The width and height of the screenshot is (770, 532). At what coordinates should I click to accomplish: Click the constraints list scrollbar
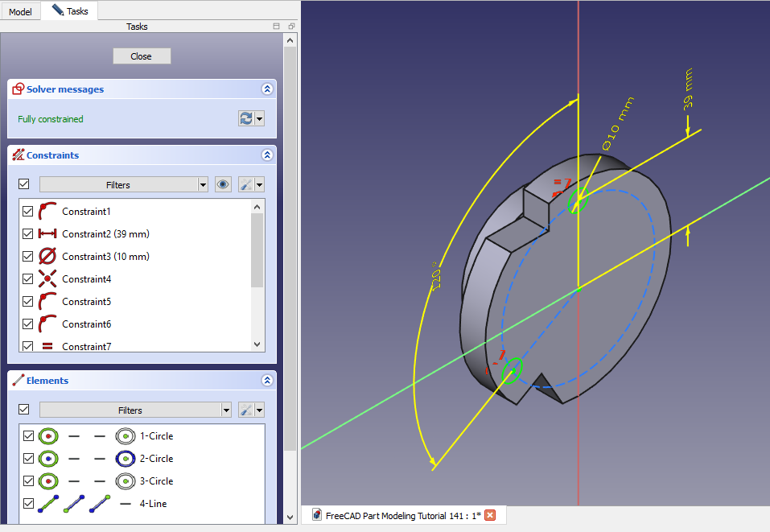[257, 250]
